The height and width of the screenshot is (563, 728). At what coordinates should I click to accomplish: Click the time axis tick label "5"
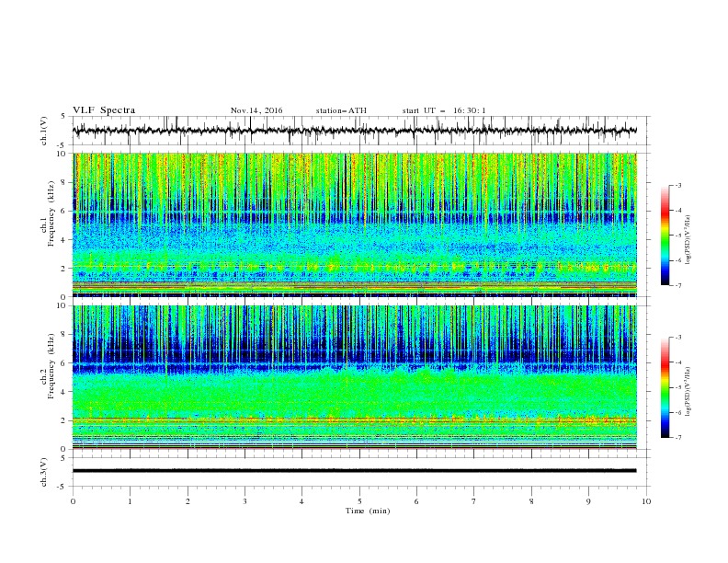tap(359, 501)
